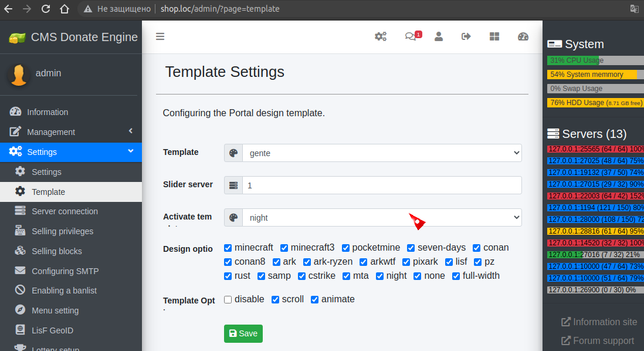Screen dimensions: 644x351
Task: Go to Configuring SMTP menu item
Action: [x=65, y=271]
